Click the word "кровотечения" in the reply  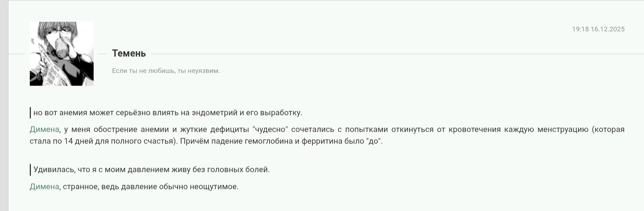coord(474,129)
